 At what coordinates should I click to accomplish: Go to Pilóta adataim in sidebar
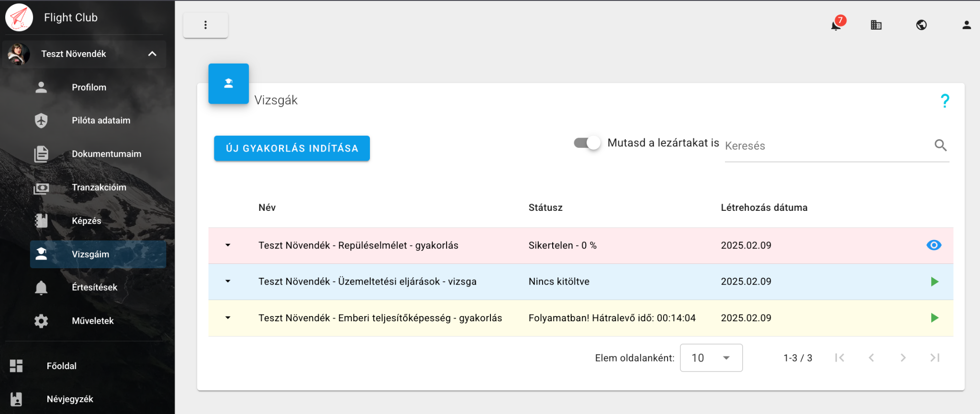[x=100, y=120]
